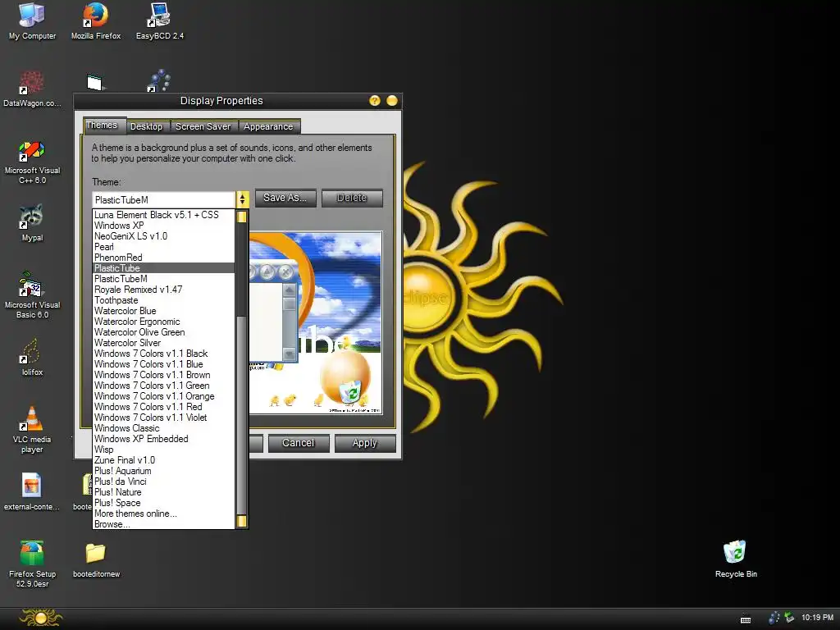Launch VLC media player from desktop
This screenshot has height=630, width=840.
point(32,430)
